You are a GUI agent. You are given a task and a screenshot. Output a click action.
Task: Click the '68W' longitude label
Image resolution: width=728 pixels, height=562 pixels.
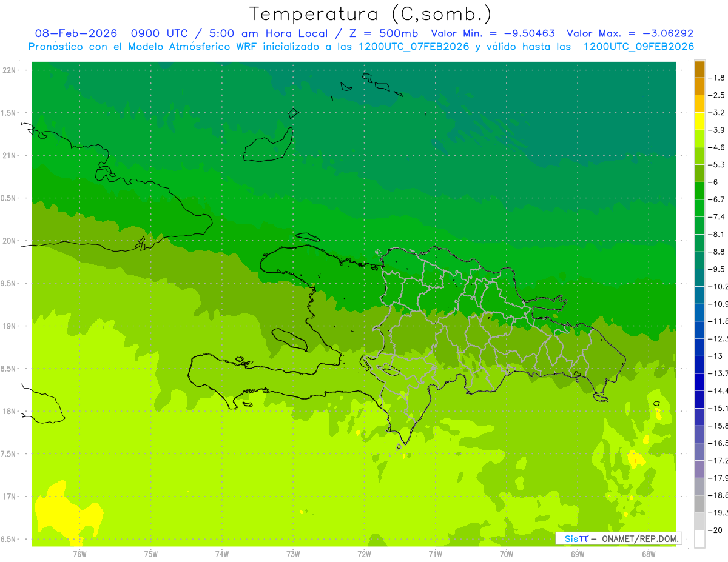click(648, 554)
